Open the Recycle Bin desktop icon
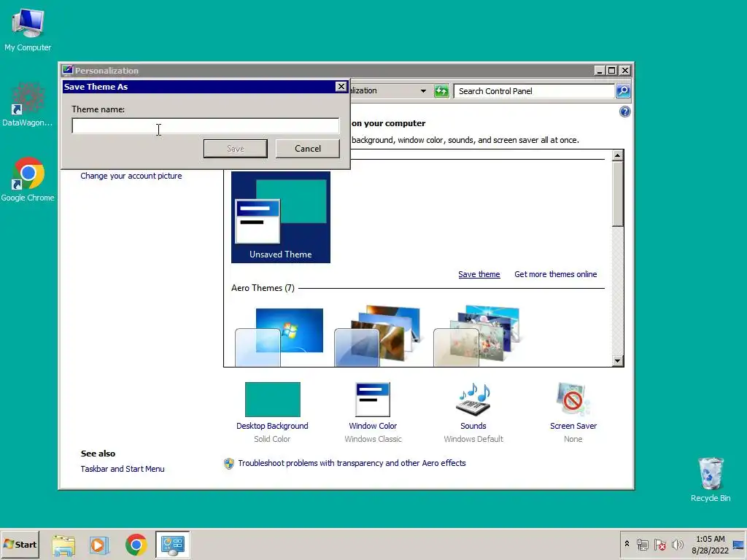 (711, 478)
